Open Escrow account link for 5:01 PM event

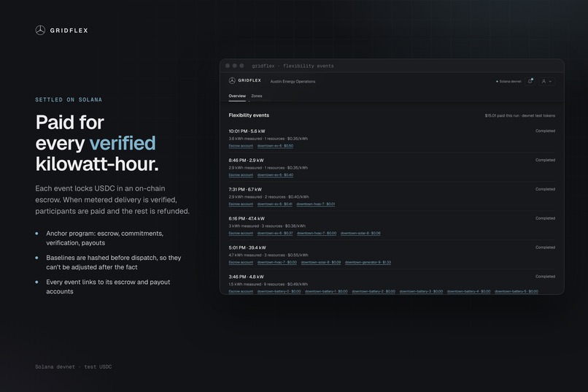coord(241,262)
